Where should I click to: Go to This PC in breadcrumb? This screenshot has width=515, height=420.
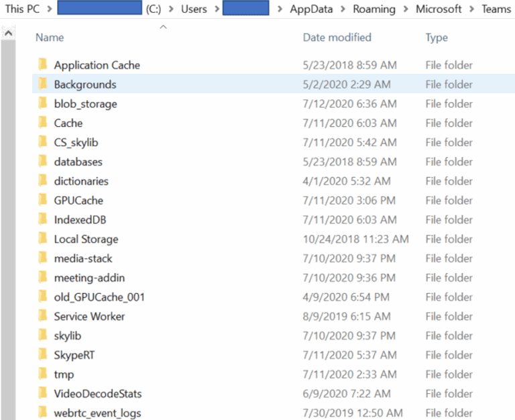click(22, 9)
